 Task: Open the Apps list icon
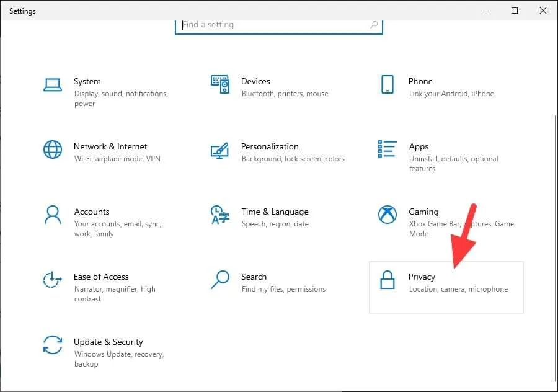387,149
